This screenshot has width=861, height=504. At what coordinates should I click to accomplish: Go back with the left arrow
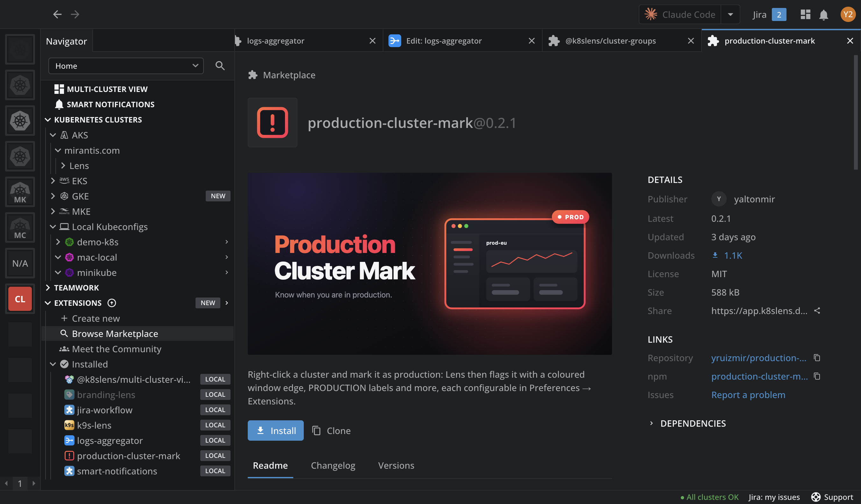coord(57,14)
